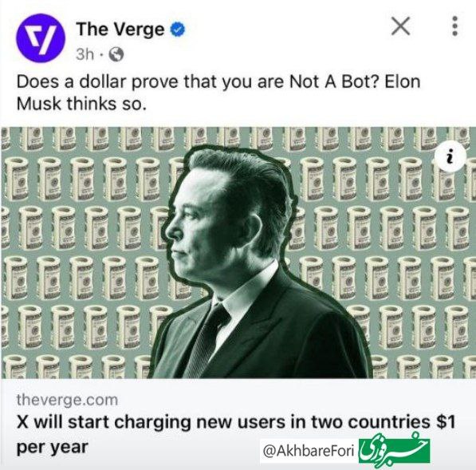Click the gray link preview card footer

238,425
